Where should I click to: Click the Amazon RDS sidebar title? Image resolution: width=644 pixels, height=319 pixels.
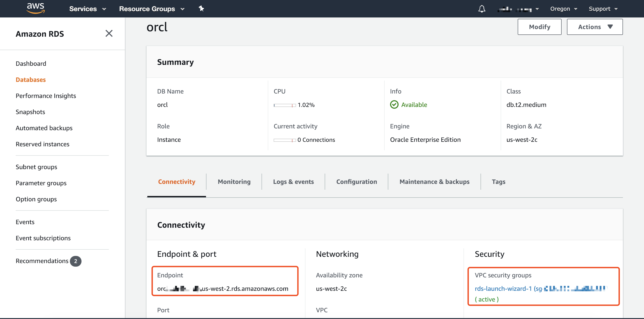40,34
